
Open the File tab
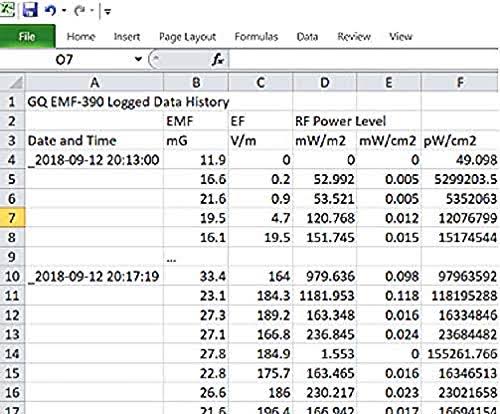pyautogui.click(x=27, y=37)
